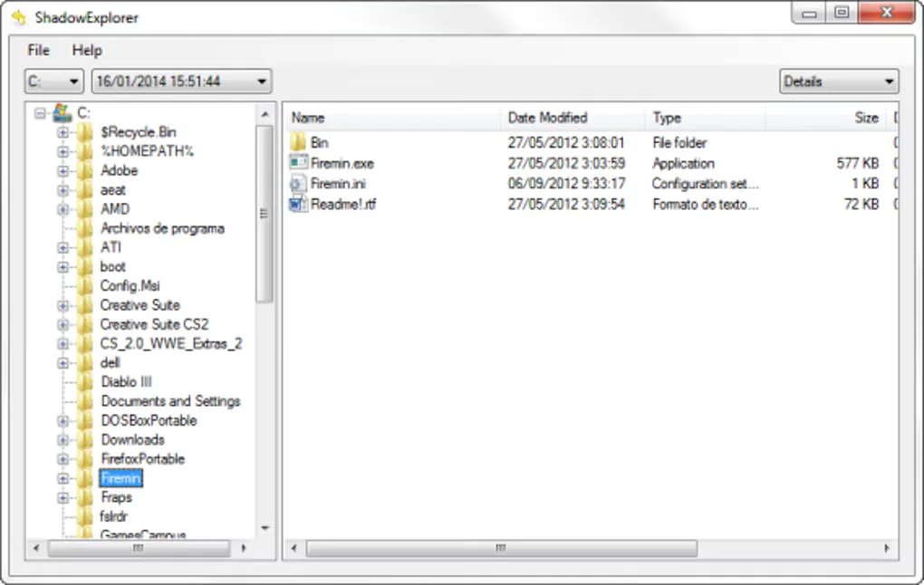Select the Adobe tree item

point(119,171)
